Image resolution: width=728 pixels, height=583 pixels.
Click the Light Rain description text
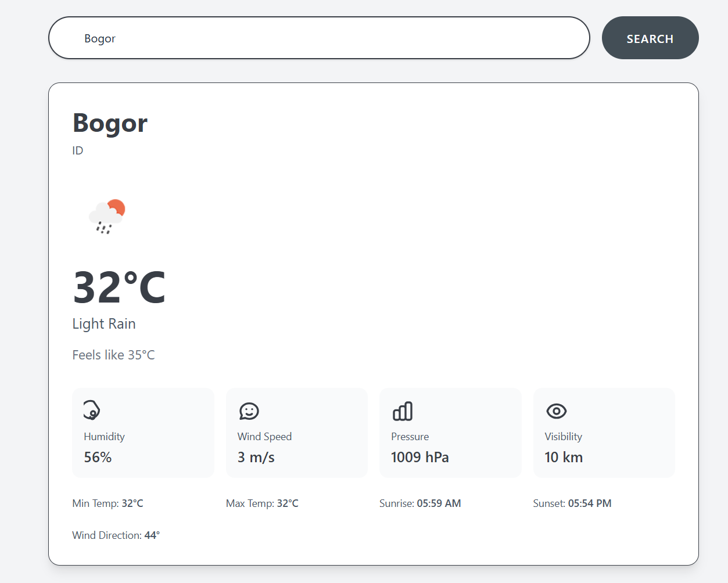[104, 324]
